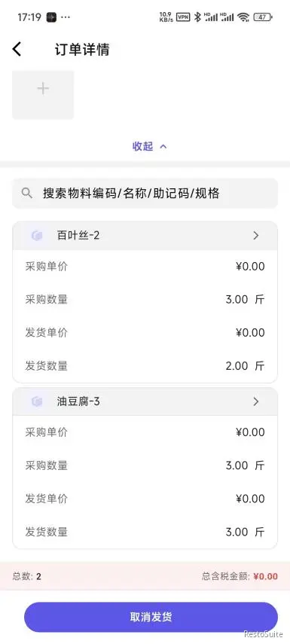Select the 百叶丝-2 item header
This screenshot has height=644, width=290.
145,236
